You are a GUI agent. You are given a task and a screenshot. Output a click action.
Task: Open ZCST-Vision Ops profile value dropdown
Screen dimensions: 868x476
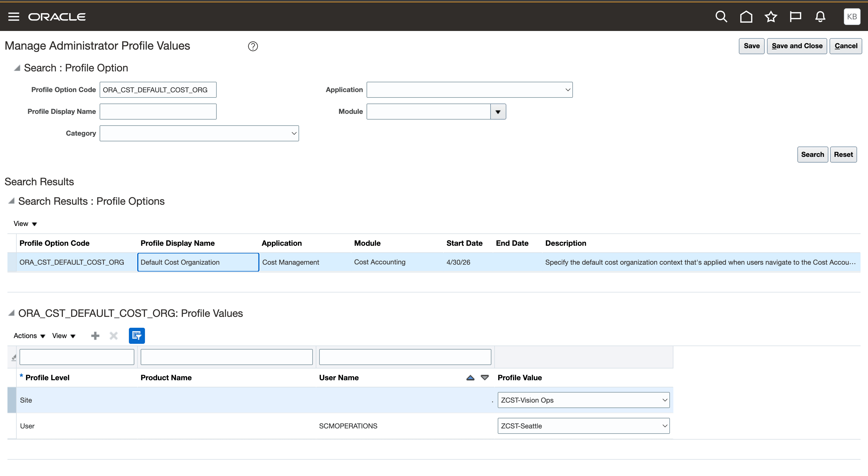tap(583, 400)
